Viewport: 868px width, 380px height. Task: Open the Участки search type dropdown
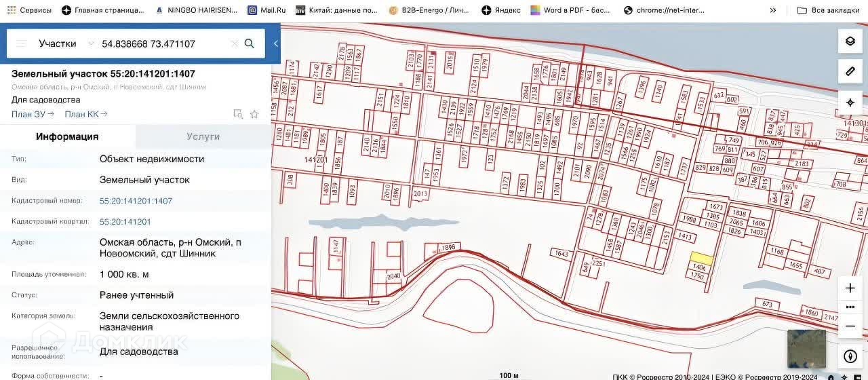coord(66,43)
